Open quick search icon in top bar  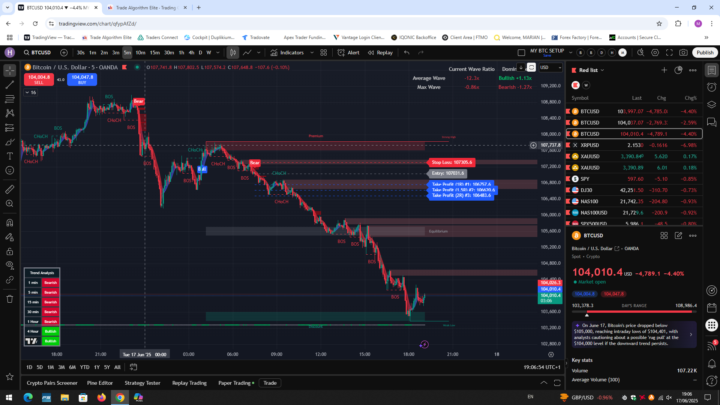(641, 53)
